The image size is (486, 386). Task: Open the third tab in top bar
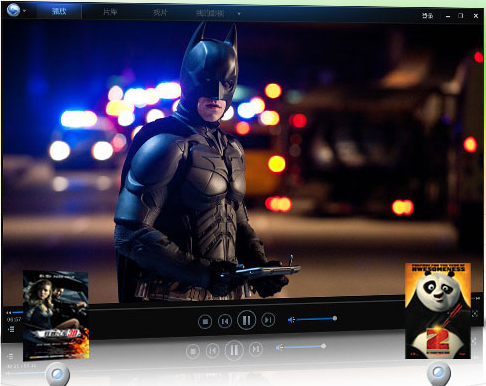pos(160,13)
